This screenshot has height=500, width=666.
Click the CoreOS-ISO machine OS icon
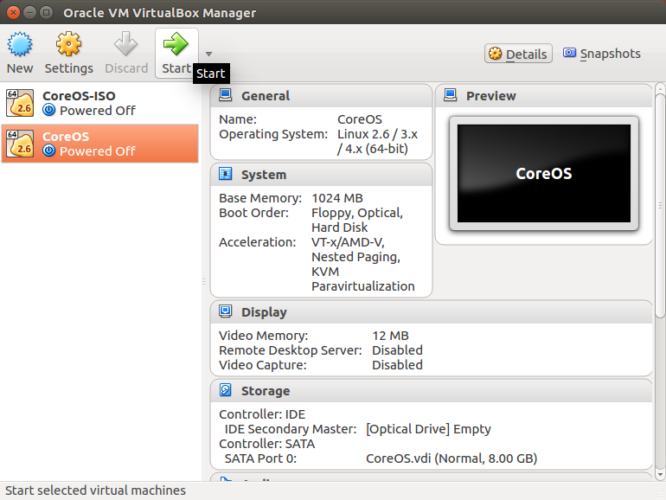click(20, 103)
